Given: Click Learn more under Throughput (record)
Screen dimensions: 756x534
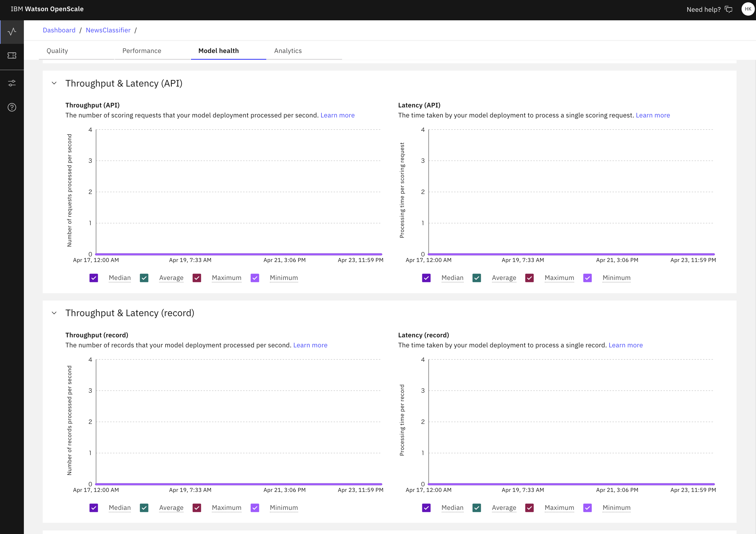Looking at the screenshot, I should click(310, 345).
